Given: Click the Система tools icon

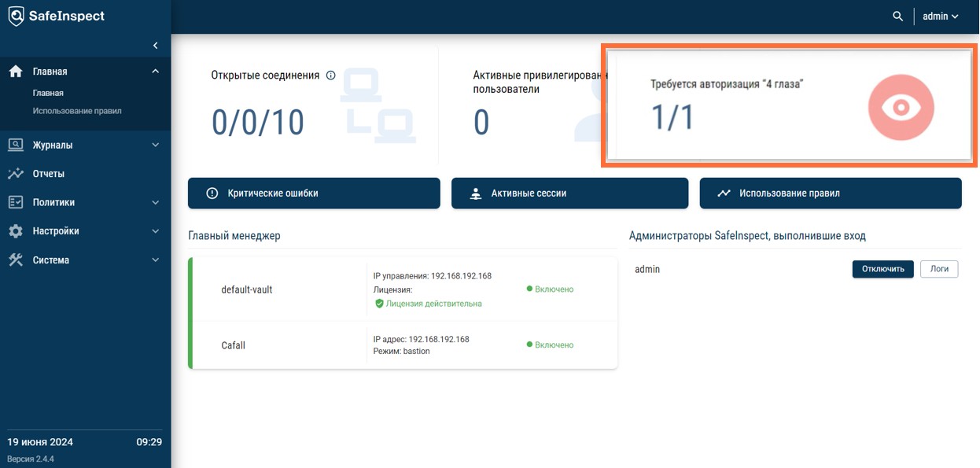Looking at the screenshot, I should pyautogui.click(x=16, y=260).
